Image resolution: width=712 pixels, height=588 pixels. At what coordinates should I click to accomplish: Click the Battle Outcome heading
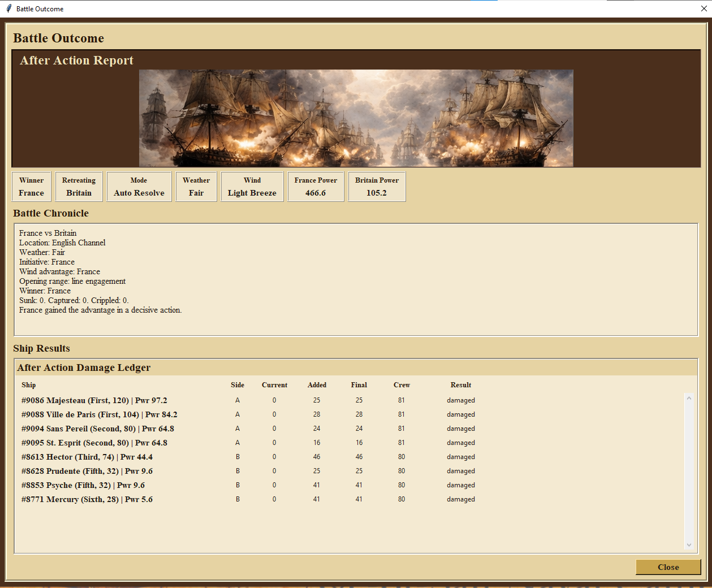click(58, 38)
